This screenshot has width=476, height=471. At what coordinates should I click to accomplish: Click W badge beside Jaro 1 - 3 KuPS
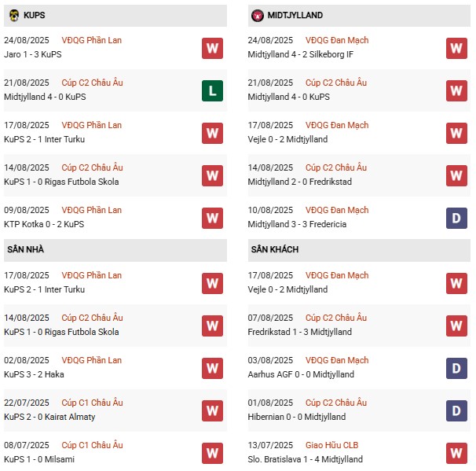(211, 48)
